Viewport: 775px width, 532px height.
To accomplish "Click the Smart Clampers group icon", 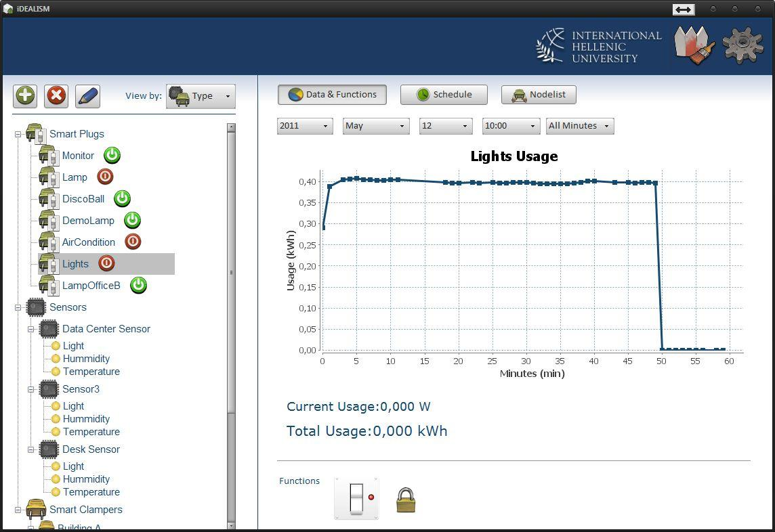I will (x=36, y=509).
